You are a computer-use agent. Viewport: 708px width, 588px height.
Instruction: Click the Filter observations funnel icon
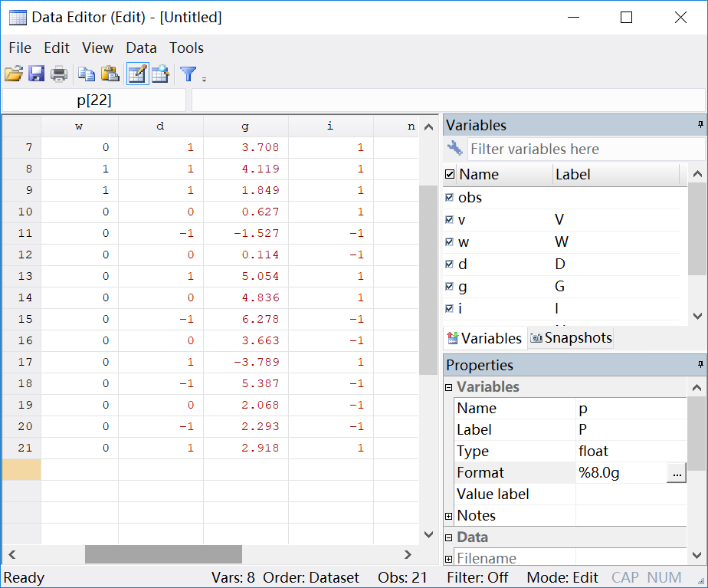188,74
